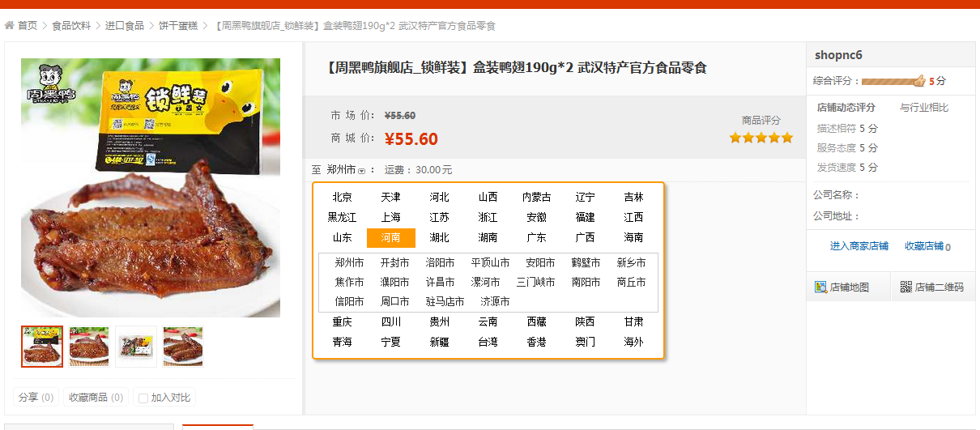Click the store QR code icon
Screen dimensions: 980x430
[x=906, y=287]
